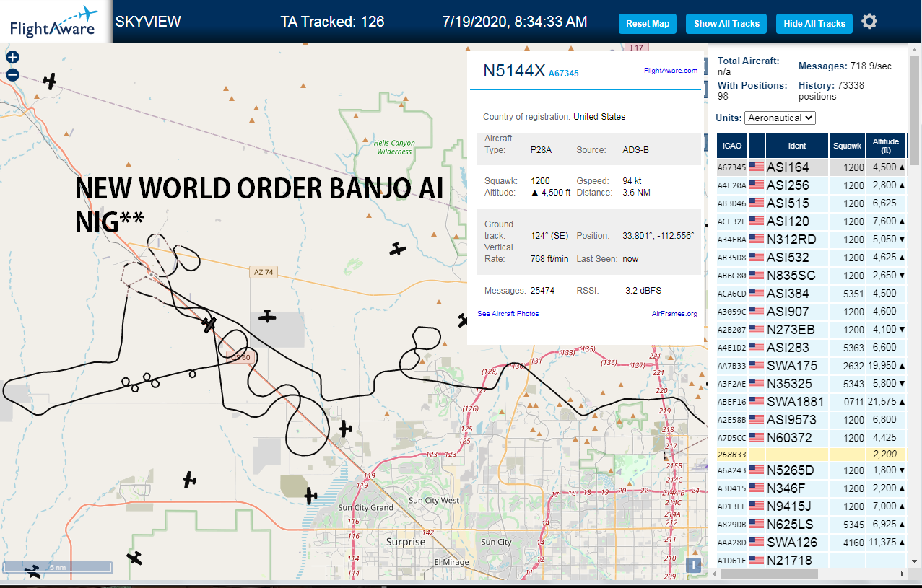Open the AirFrames.org link

coord(674,314)
